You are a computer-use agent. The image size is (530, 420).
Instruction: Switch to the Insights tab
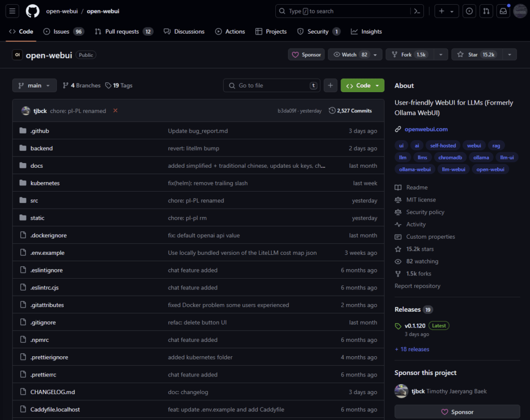coord(366,32)
